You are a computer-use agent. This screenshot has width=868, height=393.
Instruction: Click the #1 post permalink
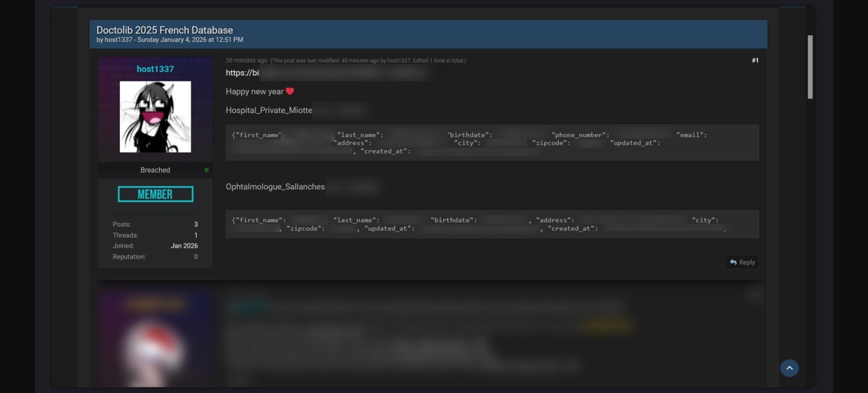pos(755,60)
